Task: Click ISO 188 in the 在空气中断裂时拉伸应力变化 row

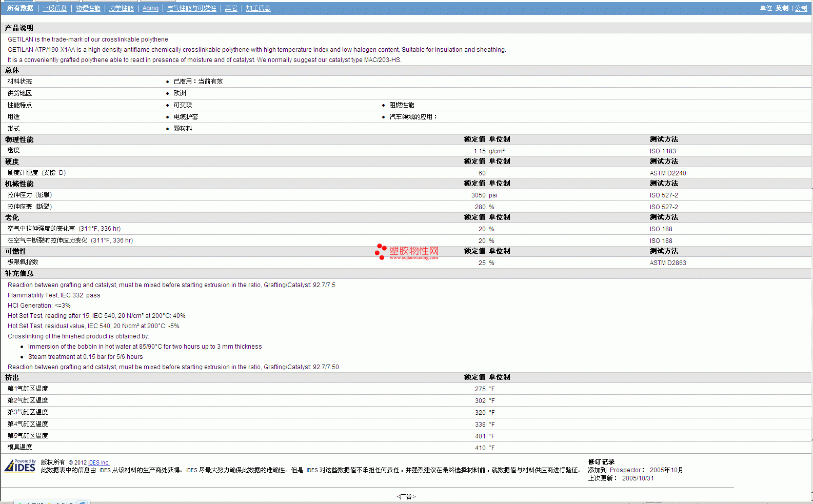Action: [661, 241]
